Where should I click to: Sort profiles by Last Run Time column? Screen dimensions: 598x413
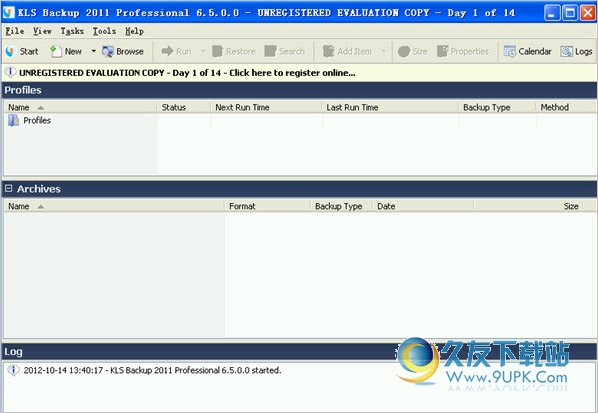[390, 108]
